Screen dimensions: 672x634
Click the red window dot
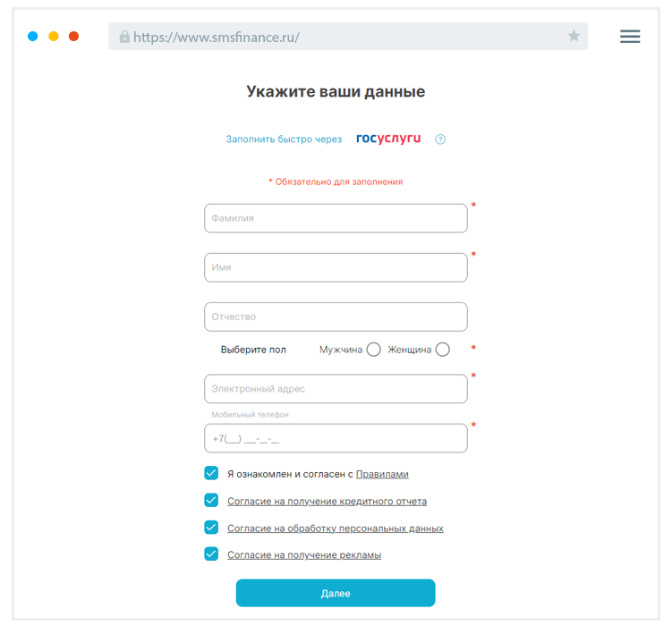[74, 37]
